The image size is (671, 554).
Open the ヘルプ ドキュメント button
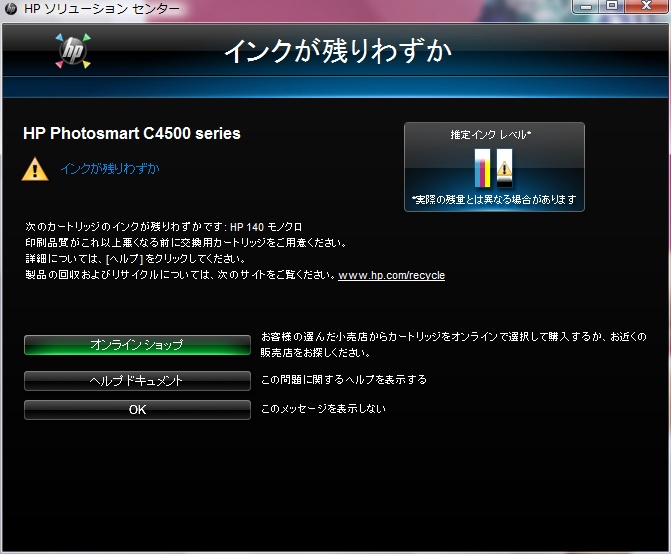coord(137,381)
